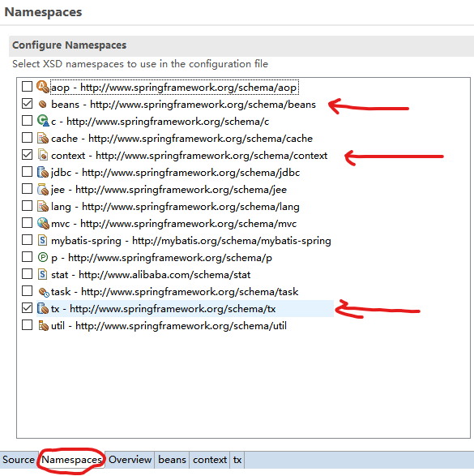474x476 pixels.
Task: Select the p schema row text
Action: click(x=161, y=258)
